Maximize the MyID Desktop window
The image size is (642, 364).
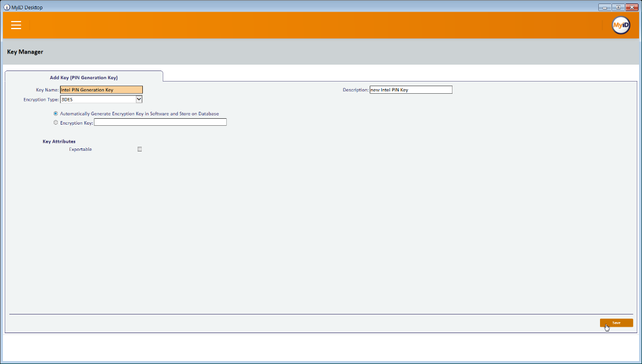pyautogui.click(x=618, y=8)
